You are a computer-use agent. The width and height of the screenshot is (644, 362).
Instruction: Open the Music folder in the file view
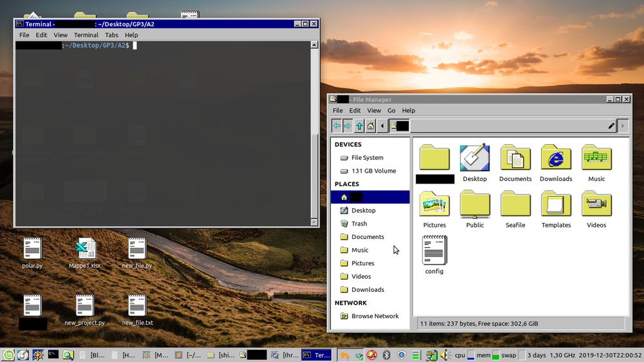596,163
